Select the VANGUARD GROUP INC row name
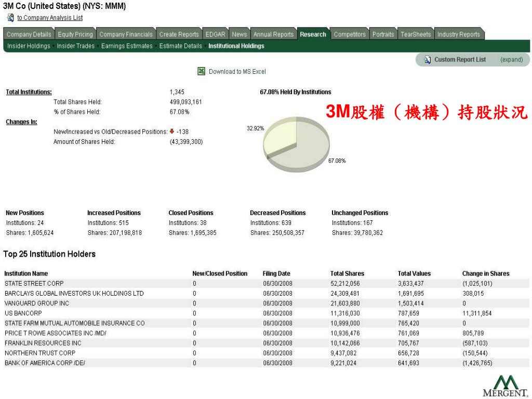Screen dimensions: 532x399 pos(37,303)
